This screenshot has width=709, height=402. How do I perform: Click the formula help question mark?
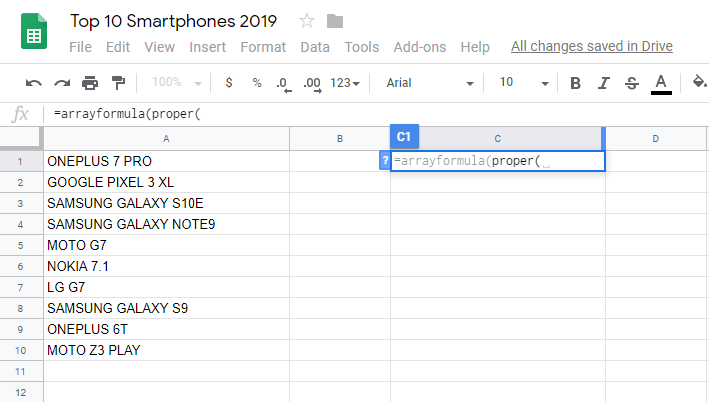click(385, 160)
